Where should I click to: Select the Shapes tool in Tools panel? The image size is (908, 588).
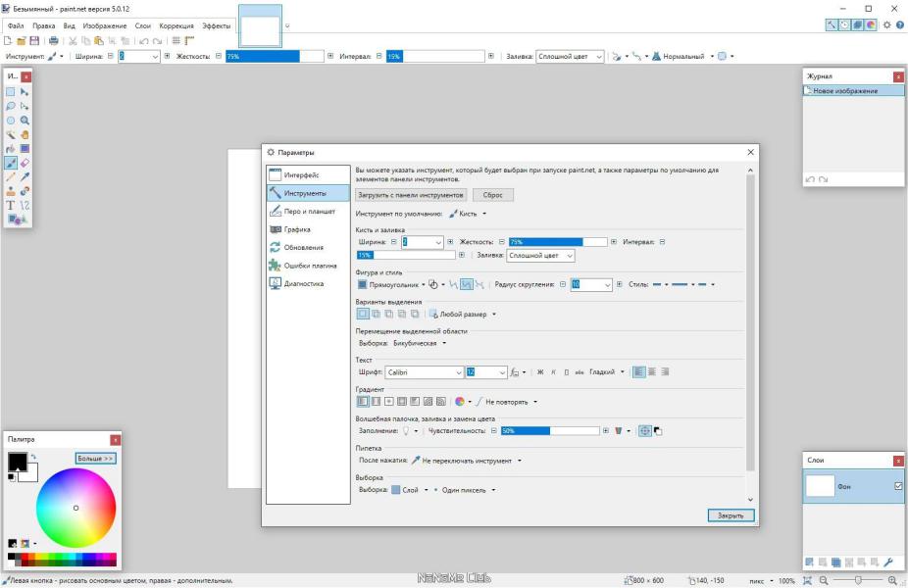pos(16,220)
